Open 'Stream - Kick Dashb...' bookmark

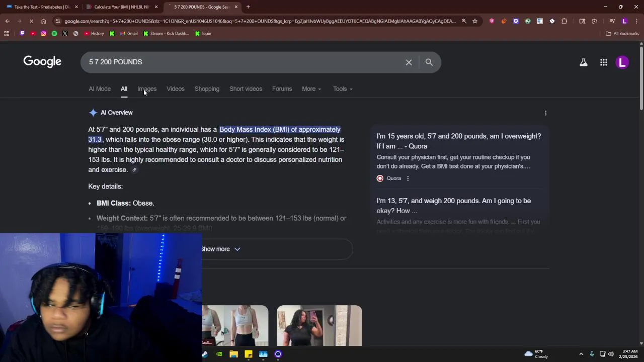166,34
